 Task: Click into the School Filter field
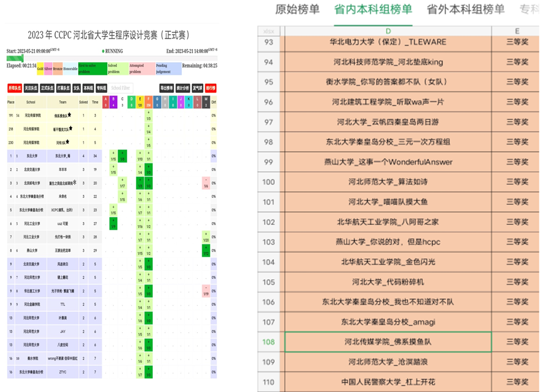click(121, 88)
